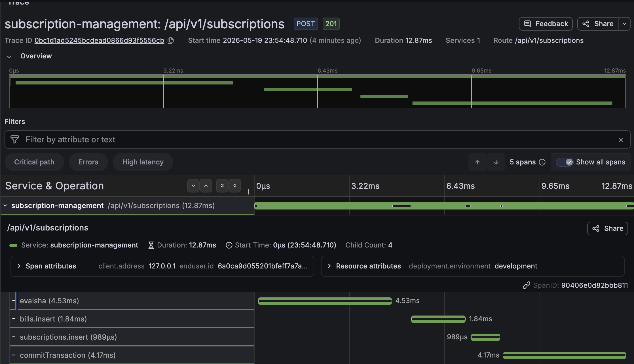Select the evalsha (4.53ms) span row
The height and width of the screenshot is (364, 634).
tap(132, 301)
